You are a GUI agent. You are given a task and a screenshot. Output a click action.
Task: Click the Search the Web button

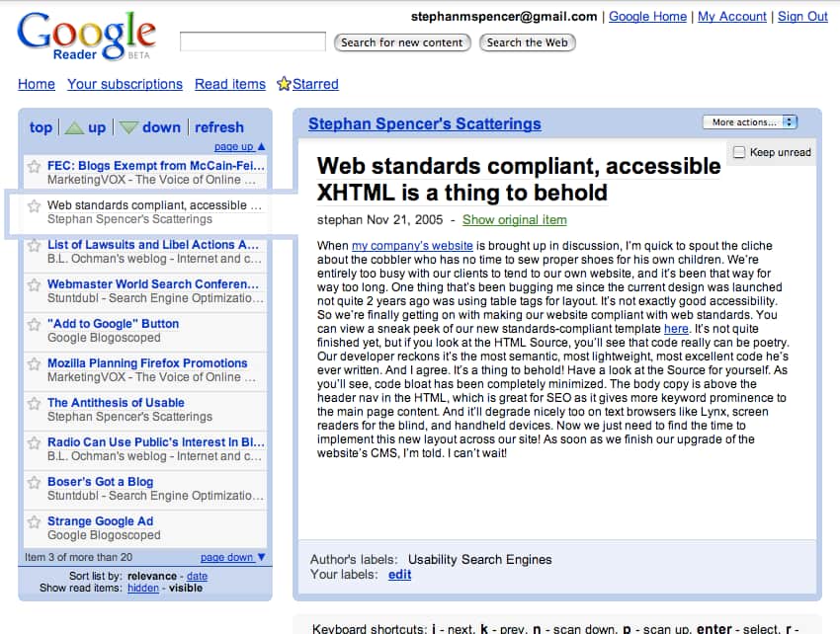pos(527,42)
